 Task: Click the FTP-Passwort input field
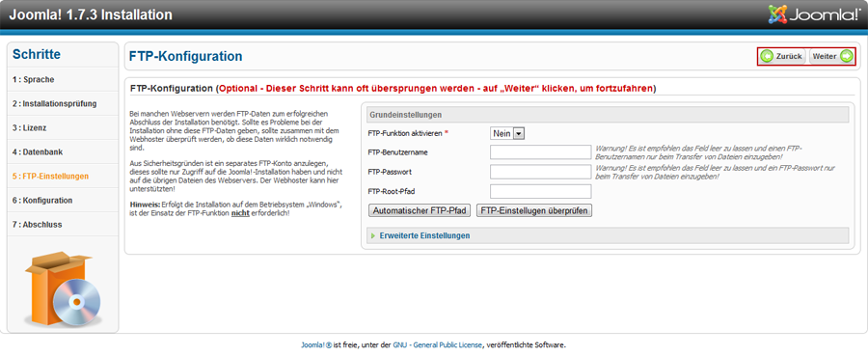click(x=541, y=172)
